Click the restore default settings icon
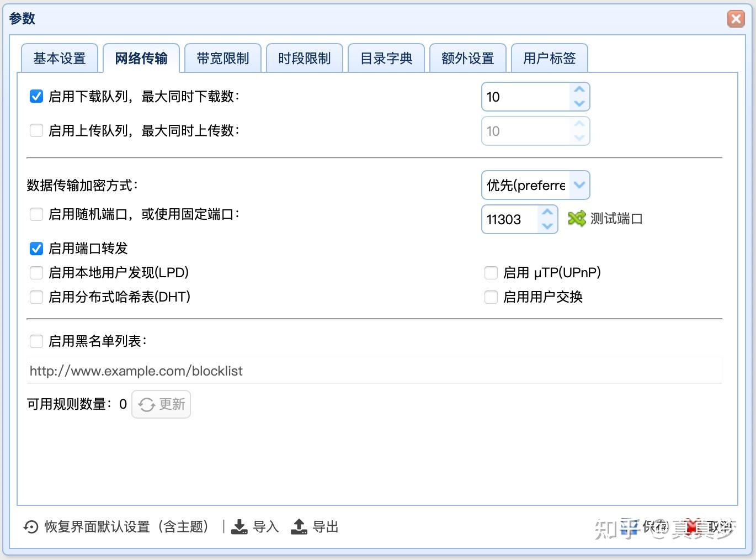This screenshot has height=560, width=756. click(31, 527)
